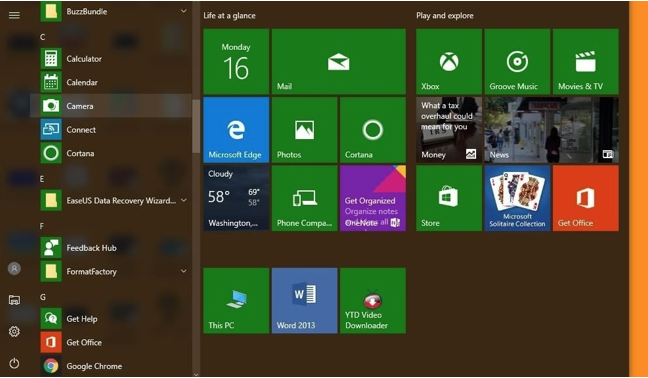Open the user account icon
648x378 pixels.
coord(14,269)
